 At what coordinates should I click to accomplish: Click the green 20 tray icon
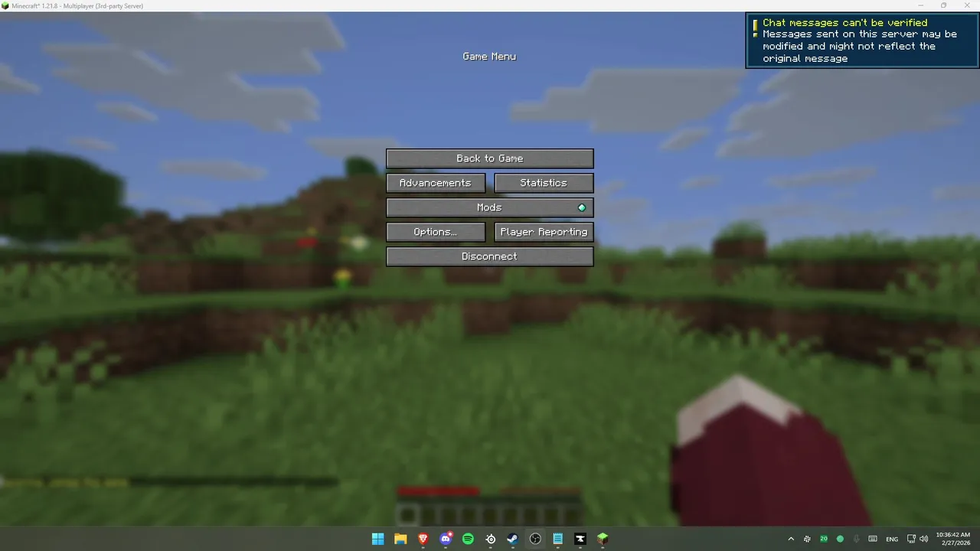pos(824,539)
